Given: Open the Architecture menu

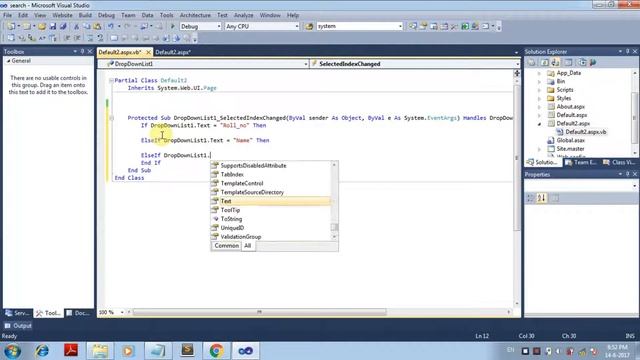Looking at the screenshot, I should click(195, 15).
